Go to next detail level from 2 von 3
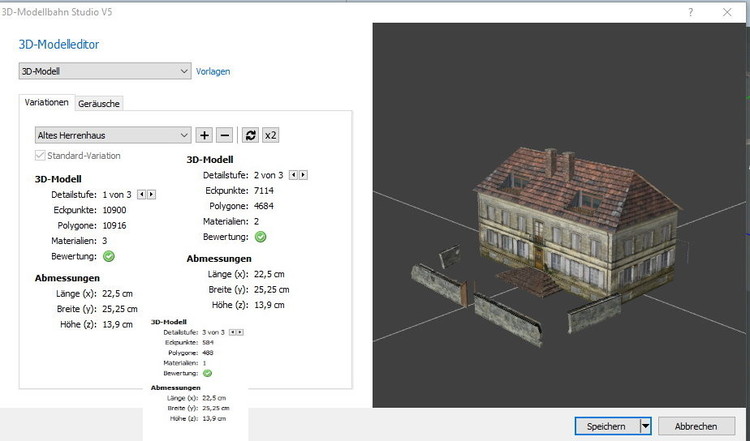 303,175
